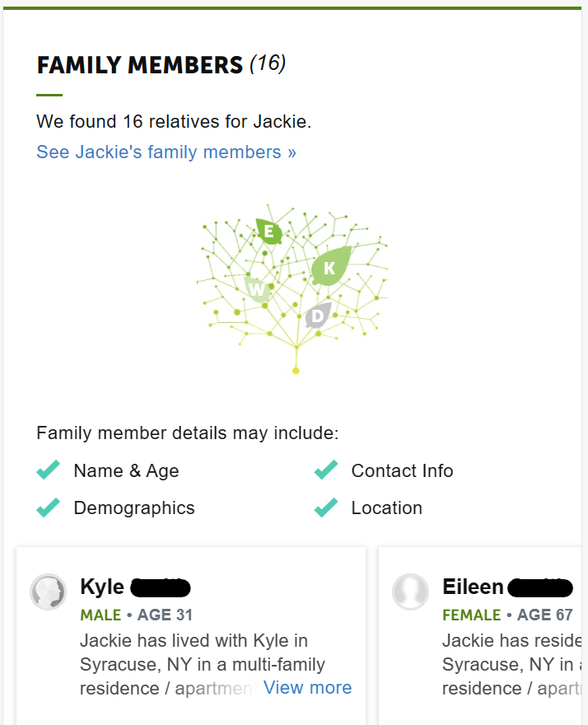Click the checkmark beside Demographics

[48, 507]
